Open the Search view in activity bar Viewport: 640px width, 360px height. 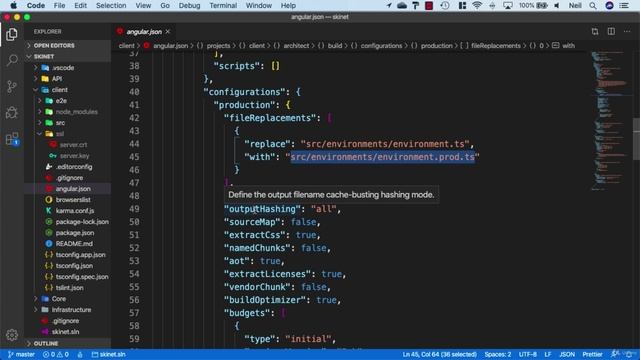(x=12, y=60)
